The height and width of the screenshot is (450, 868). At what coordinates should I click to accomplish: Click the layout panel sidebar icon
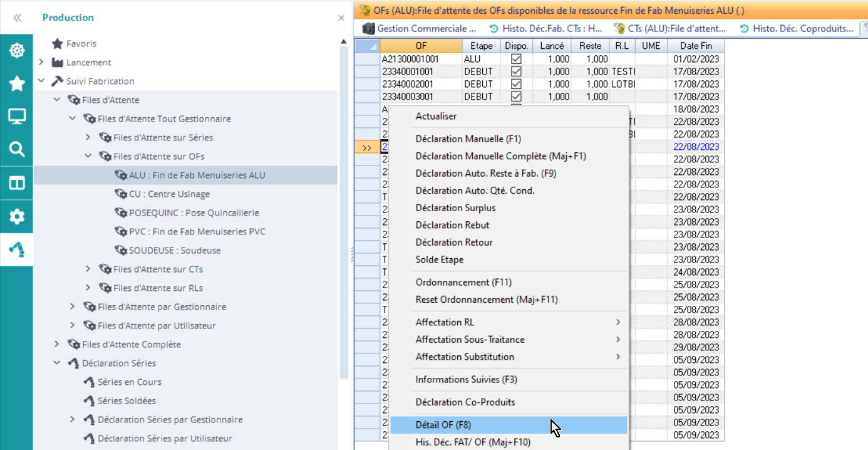(x=17, y=183)
